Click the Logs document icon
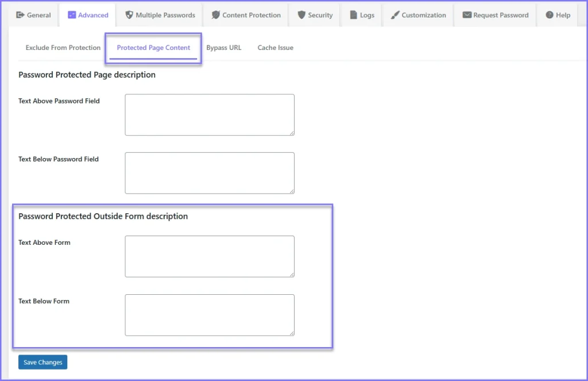This screenshot has height=381, width=588. pos(354,15)
